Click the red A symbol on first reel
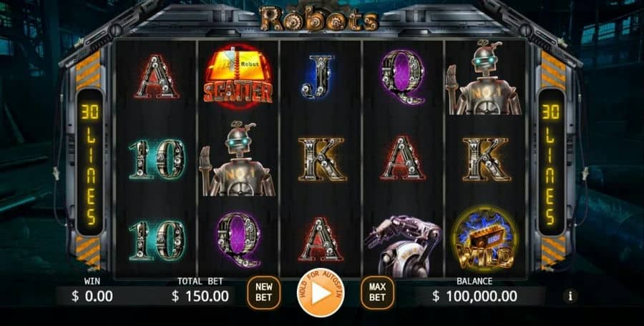 (156, 76)
